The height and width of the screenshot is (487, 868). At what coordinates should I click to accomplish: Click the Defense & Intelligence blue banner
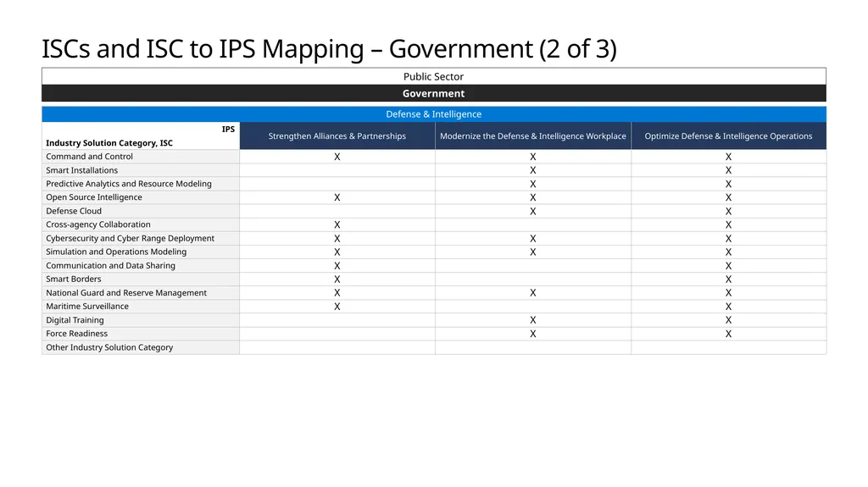pos(434,114)
